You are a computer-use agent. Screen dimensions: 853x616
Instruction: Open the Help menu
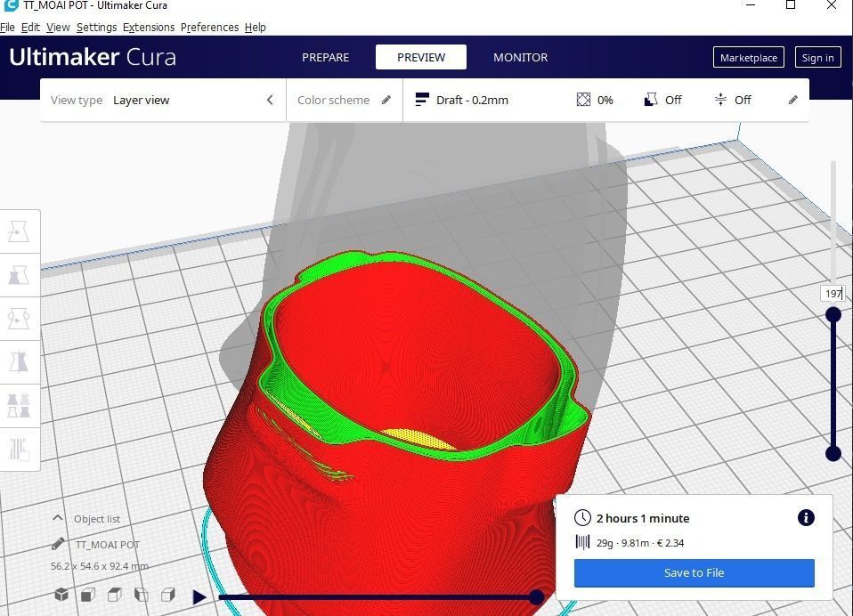256,28
